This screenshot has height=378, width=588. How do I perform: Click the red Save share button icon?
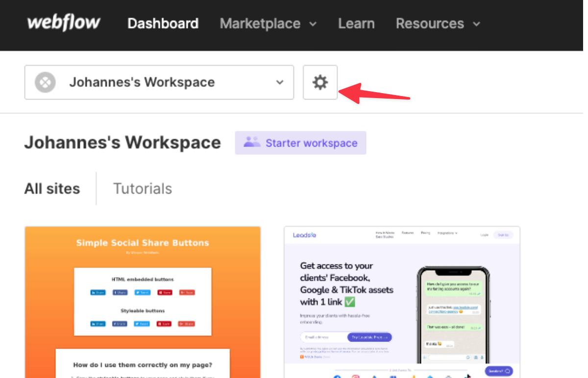(x=161, y=292)
